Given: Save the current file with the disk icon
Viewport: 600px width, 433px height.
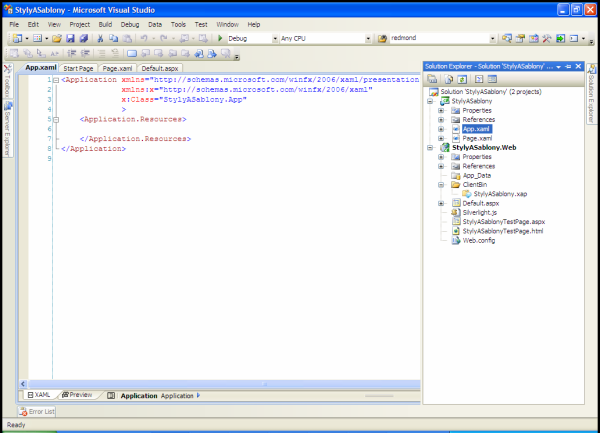Looking at the screenshot, I should coord(70,38).
